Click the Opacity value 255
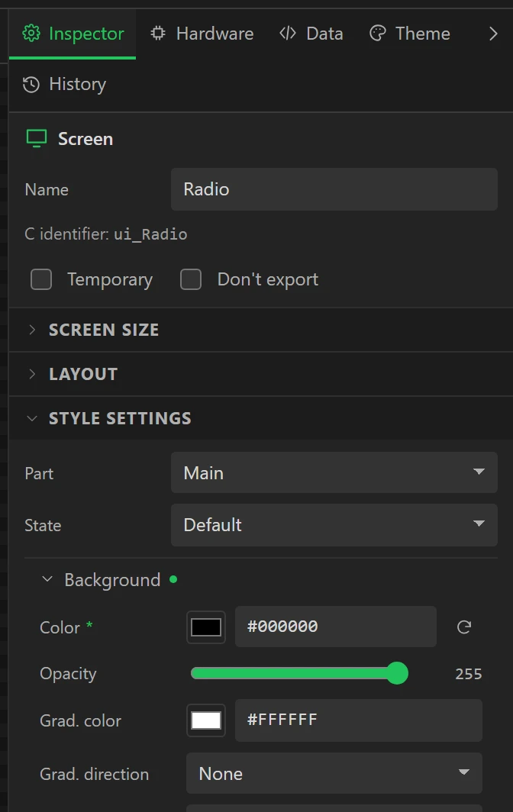Image resolution: width=513 pixels, height=812 pixels. 469,674
